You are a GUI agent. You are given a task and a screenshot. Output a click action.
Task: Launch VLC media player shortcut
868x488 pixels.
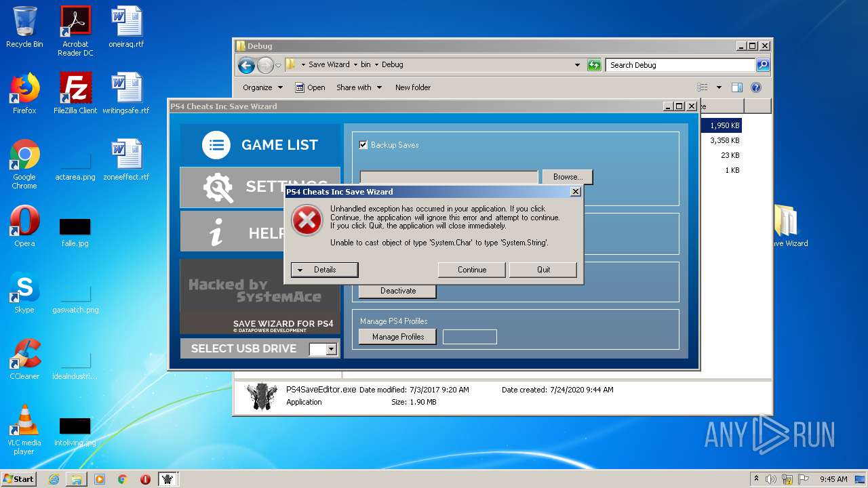tap(24, 430)
